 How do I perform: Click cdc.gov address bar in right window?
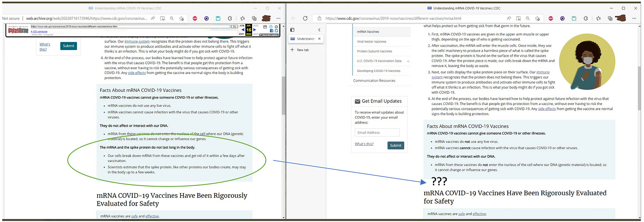[x=393, y=19]
